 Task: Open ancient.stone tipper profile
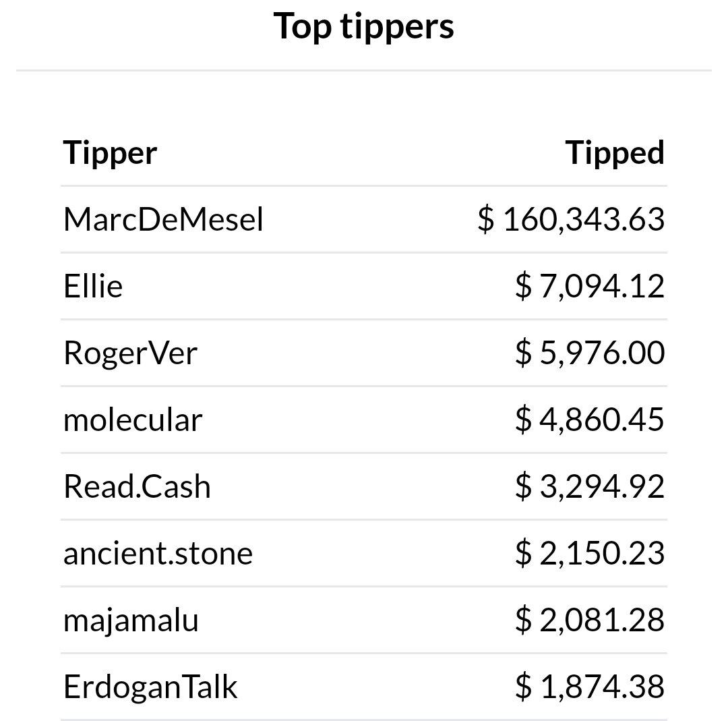click(158, 554)
